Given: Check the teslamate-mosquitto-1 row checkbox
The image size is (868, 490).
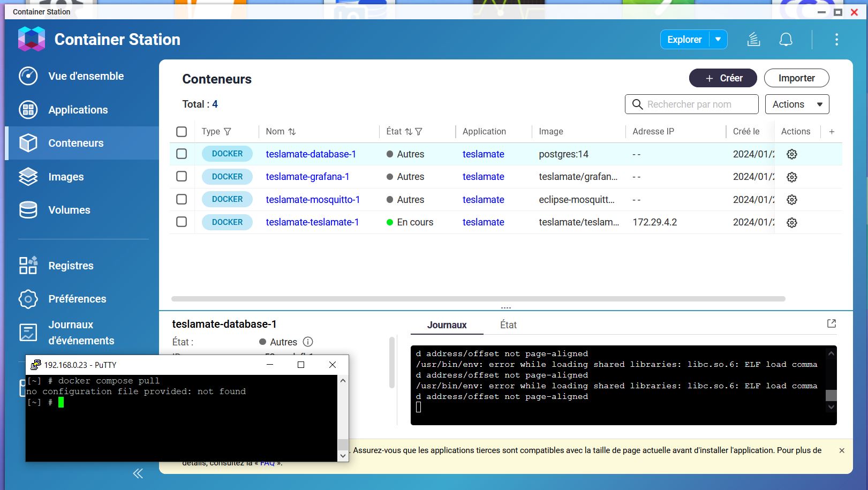Looking at the screenshot, I should pyautogui.click(x=182, y=200).
